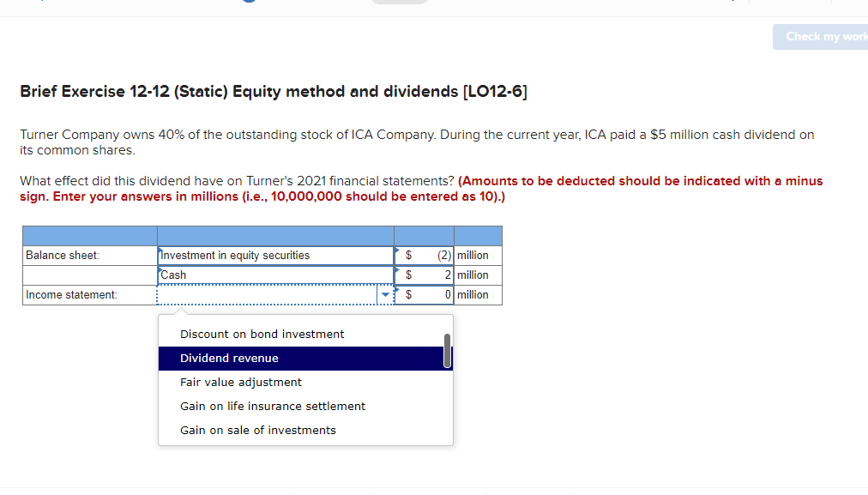This screenshot has width=868, height=495.
Task: Click the blue triangle beside the Cash amount cell
Action: [395, 269]
